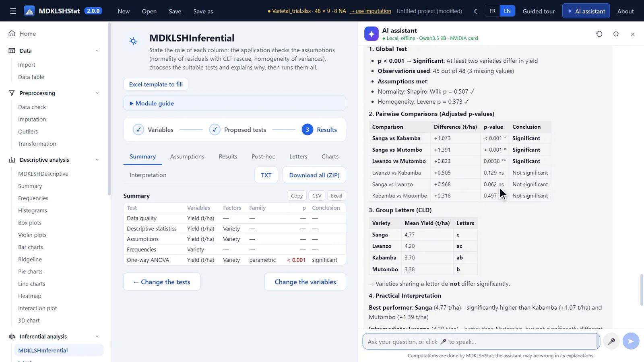Collapse Inferential analysis section chevron
This screenshot has height=362, width=644.
(x=97, y=337)
